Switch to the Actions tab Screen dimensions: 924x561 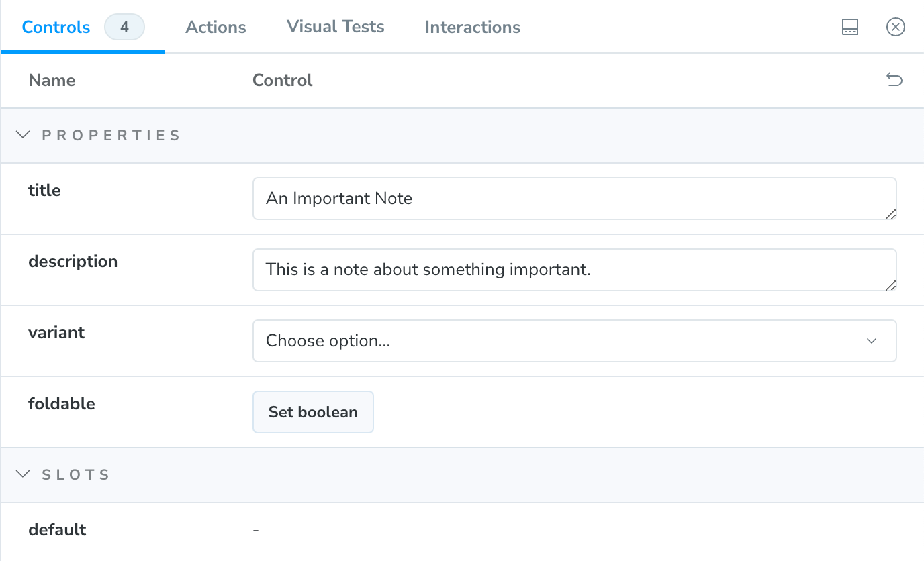tap(216, 28)
